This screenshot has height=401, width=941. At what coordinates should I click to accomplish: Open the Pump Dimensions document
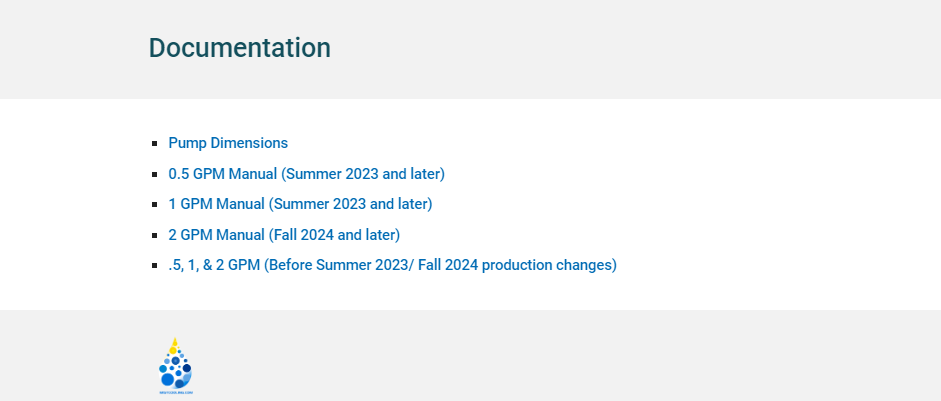(x=228, y=143)
